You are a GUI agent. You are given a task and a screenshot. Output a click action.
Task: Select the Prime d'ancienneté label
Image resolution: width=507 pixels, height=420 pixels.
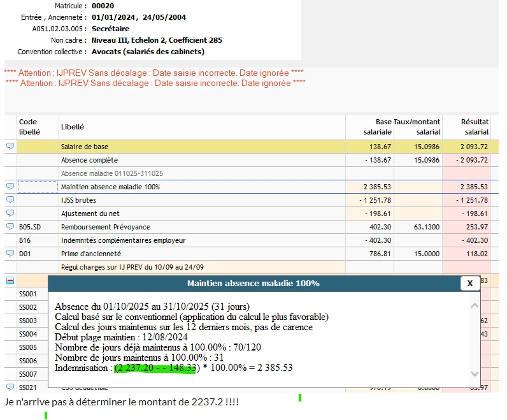(x=91, y=254)
